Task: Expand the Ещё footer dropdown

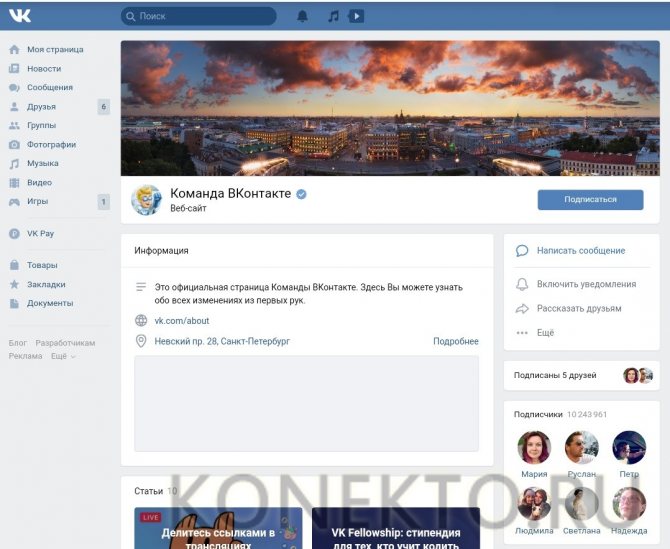Action: coord(63,356)
